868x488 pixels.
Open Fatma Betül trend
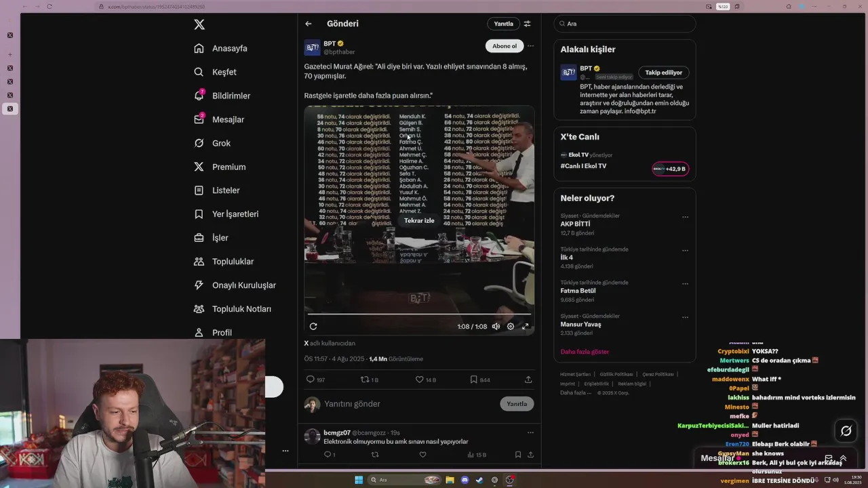pos(578,291)
